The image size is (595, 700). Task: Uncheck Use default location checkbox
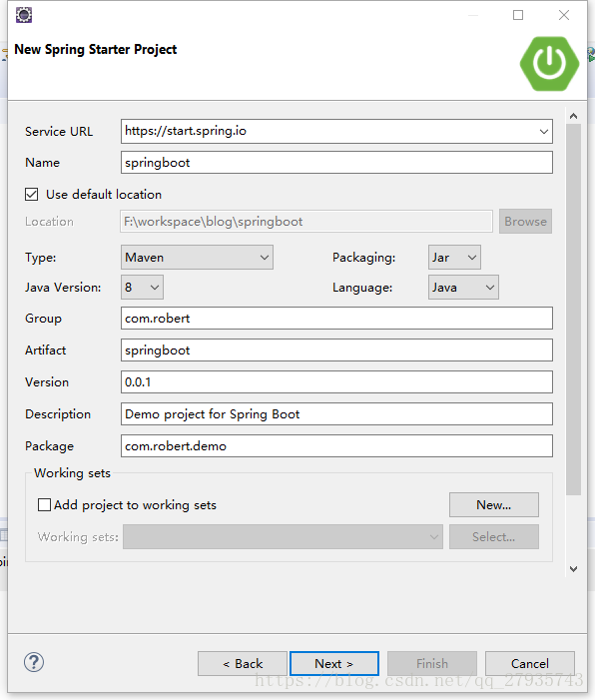point(31,194)
